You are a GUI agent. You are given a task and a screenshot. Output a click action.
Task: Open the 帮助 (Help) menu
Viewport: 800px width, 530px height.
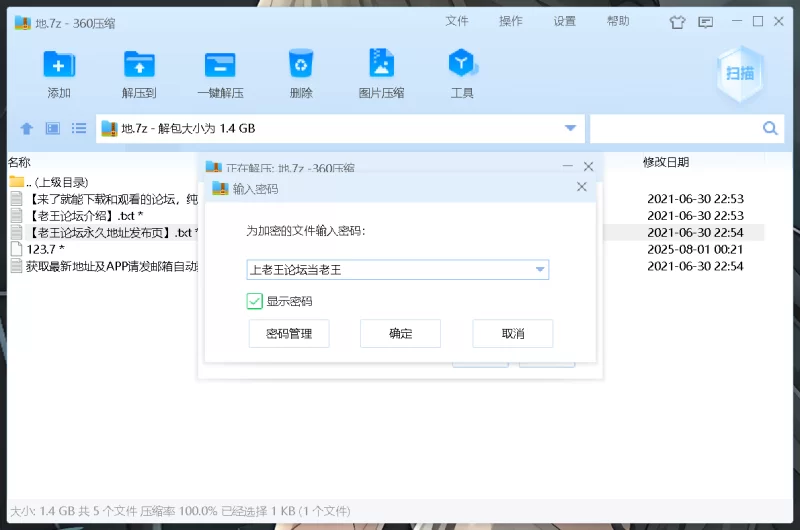tap(618, 21)
